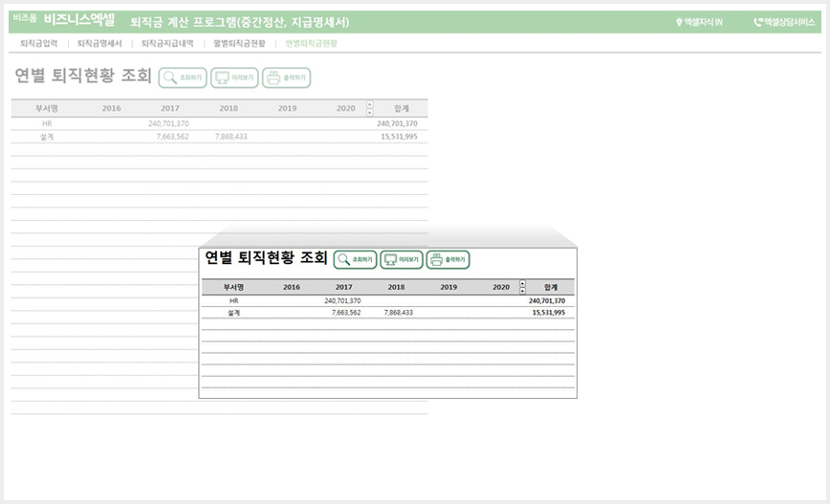This screenshot has width=830, height=504.
Task: Click the 2017 header in the inset table
Action: (344, 288)
